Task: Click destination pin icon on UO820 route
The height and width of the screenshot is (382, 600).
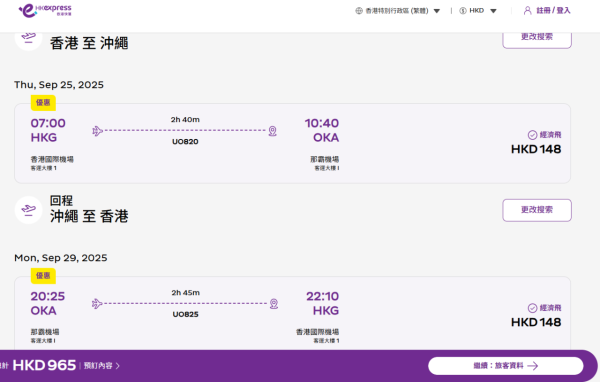Action: (x=272, y=131)
